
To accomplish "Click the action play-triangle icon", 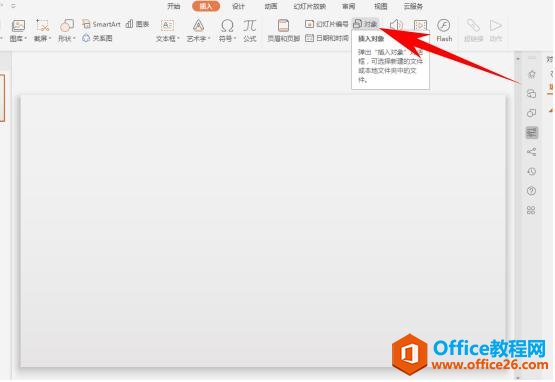I will pyautogui.click(x=496, y=25).
